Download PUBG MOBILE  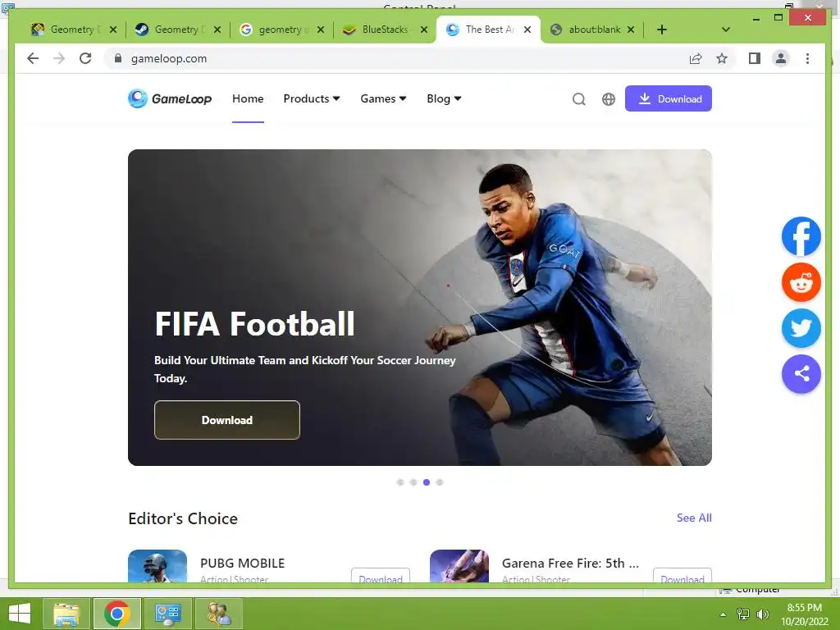[x=381, y=577]
